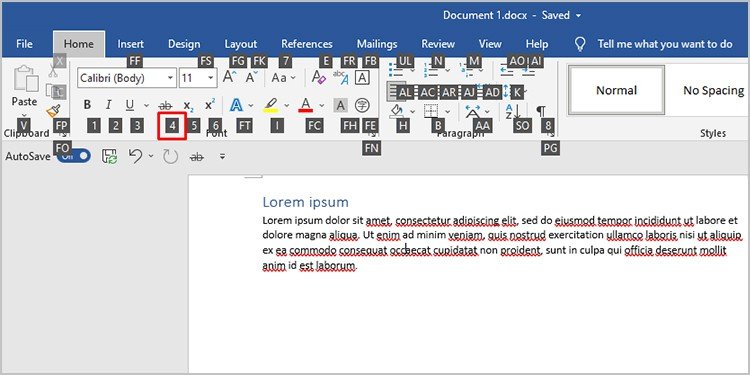Open the font size 11 dropdown
Image resolution: width=750 pixels, height=375 pixels.
[198, 77]
